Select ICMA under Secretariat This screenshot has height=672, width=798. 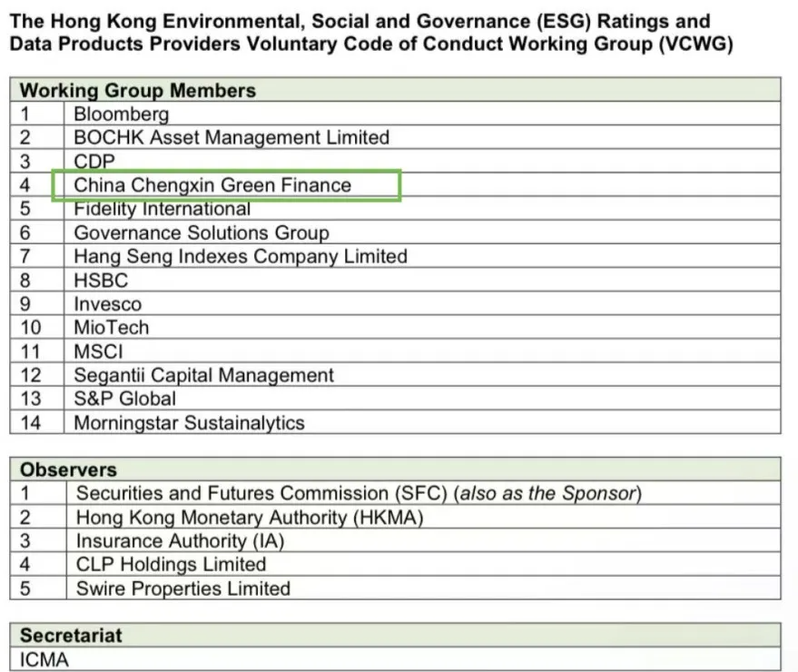[x=44, y=660]
